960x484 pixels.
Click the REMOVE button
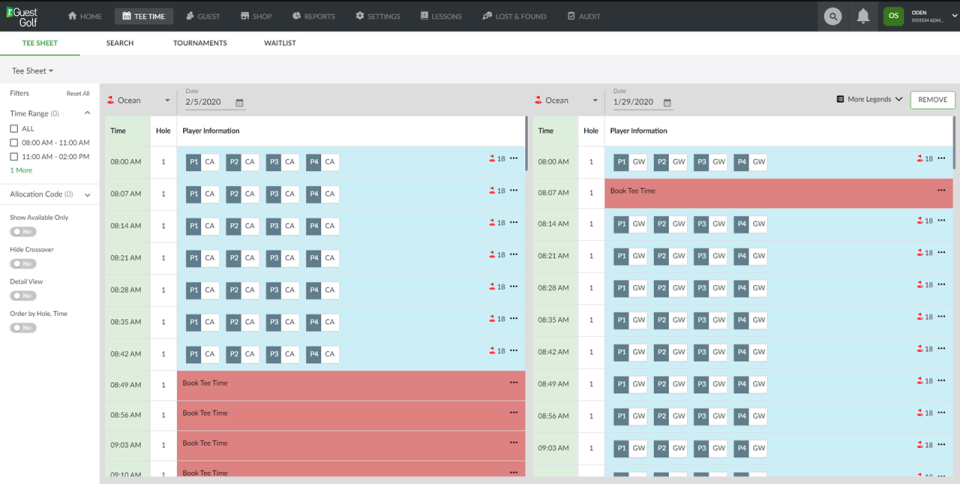click(x=932, y=100)
